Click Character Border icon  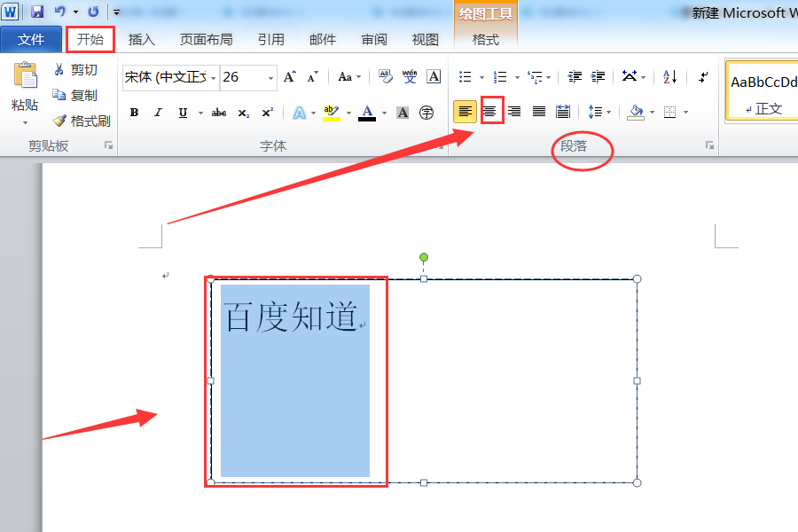pos(434,77)
